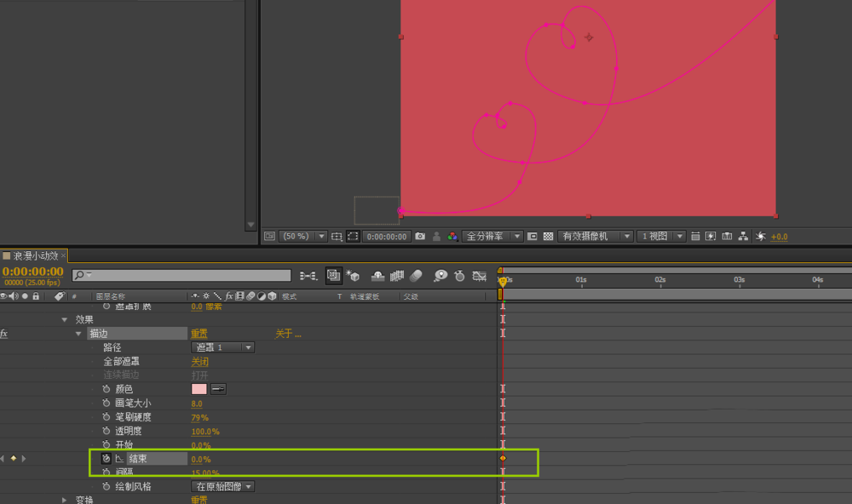Collapse the 效果 effects group triangle
The image size is (852, 504).
click(x=65, y=320)
